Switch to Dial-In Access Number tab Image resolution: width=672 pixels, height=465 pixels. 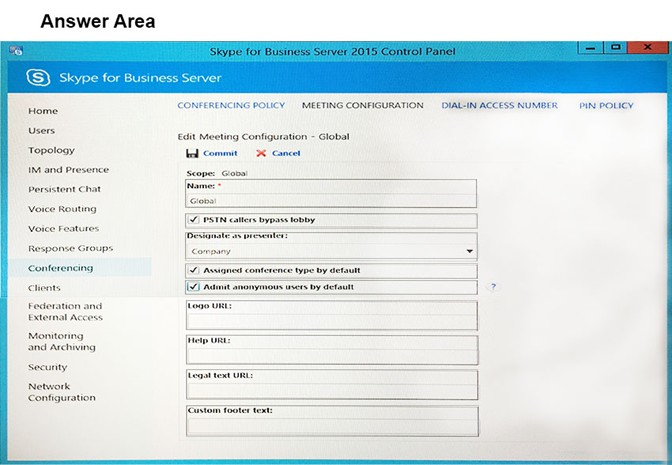(x=500, y=105)
